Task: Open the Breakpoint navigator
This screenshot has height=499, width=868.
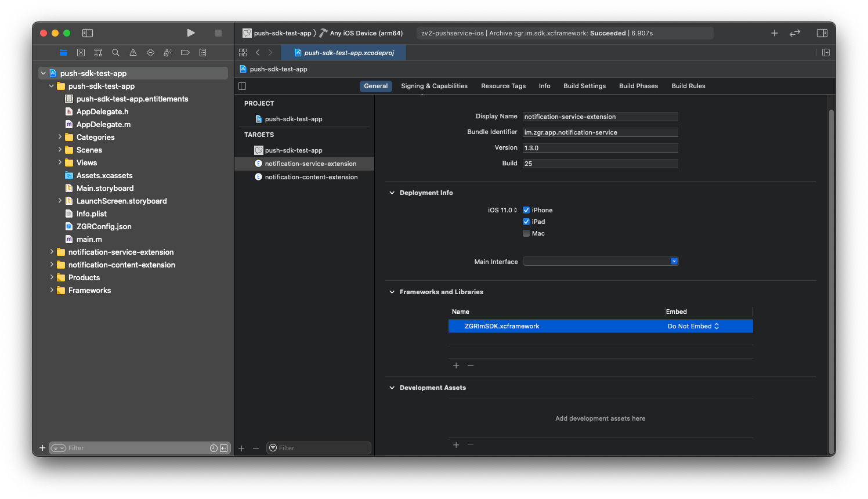Action: pyautogui.click(x=185, y=53)
